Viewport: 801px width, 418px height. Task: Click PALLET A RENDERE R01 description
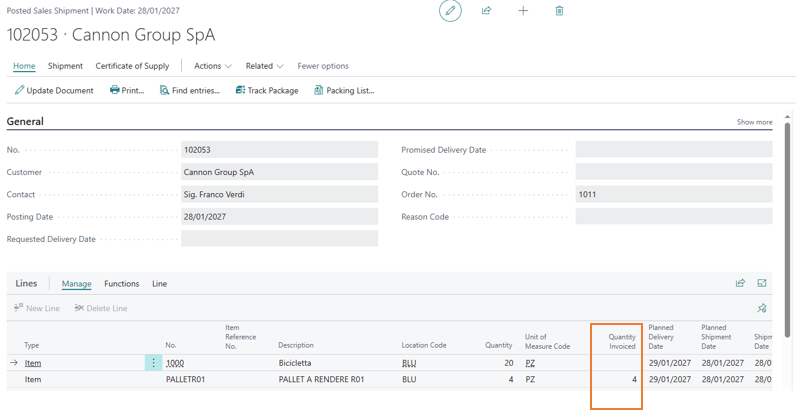321,379
